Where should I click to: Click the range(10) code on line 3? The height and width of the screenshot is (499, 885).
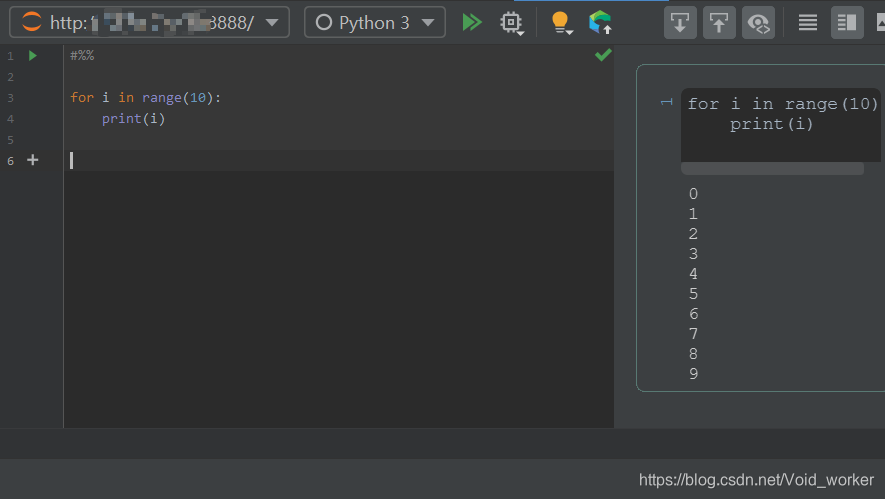177,98
